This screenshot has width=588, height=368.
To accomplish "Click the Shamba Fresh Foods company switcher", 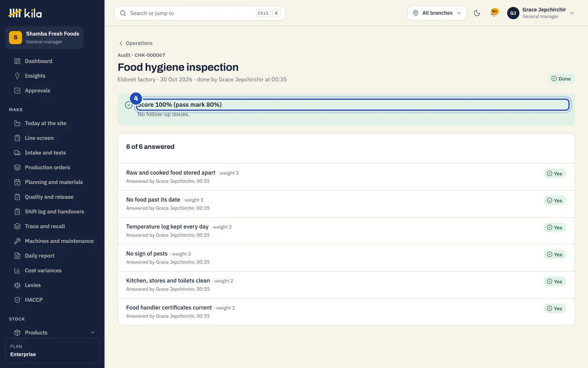I will [44, 38].
